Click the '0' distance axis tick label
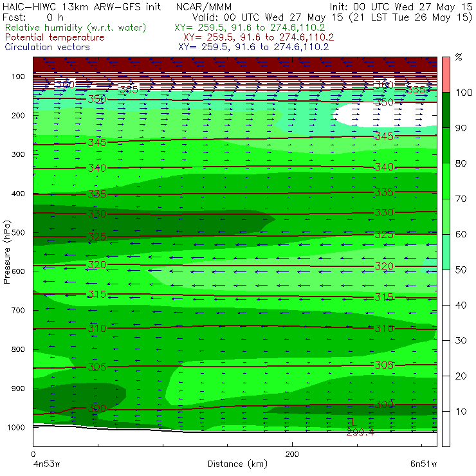This screenshot has width=476, height=476. click(33, 454)
